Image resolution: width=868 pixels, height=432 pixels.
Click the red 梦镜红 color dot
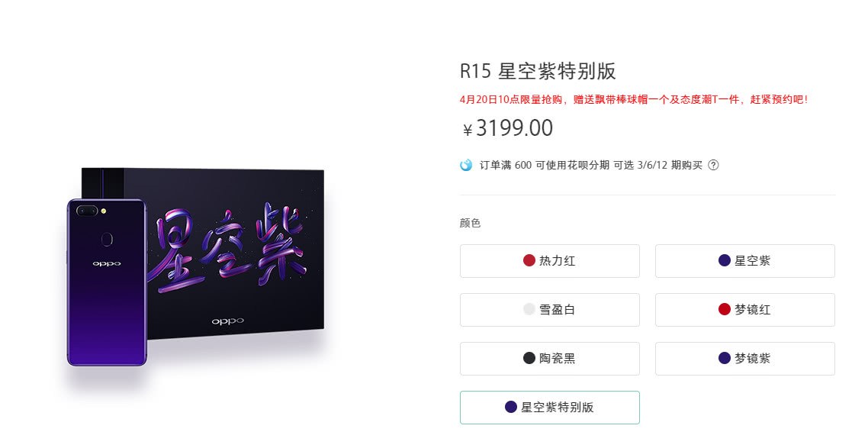click(x=725, y=310)
